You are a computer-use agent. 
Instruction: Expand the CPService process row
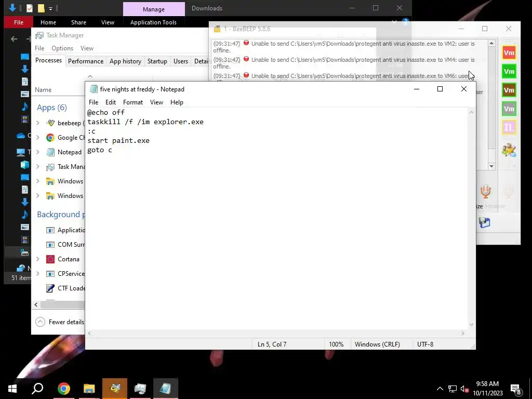(37, 273)
